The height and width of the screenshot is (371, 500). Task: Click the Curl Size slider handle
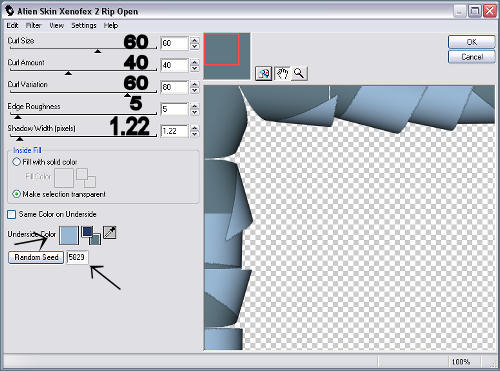point(97,51)
